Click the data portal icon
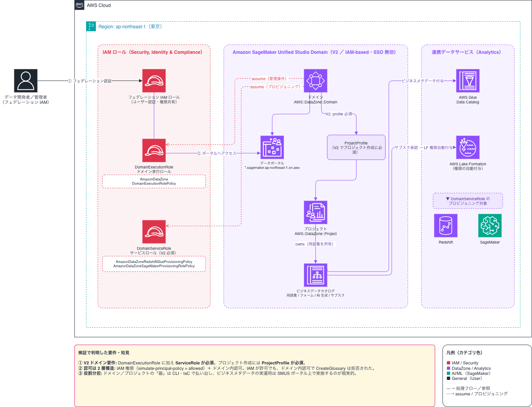The image size is (532, 407). tap(272, 147)
